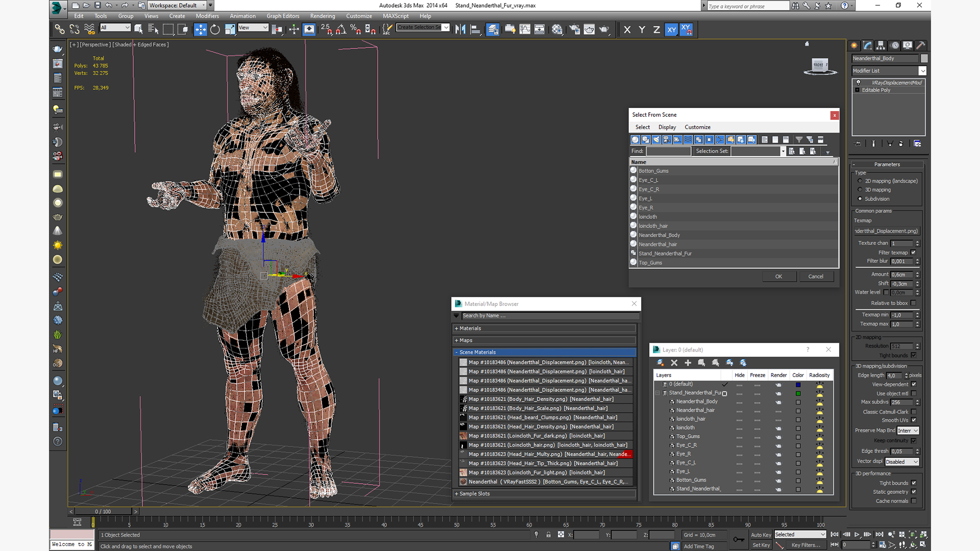Toggle Smooth UVs checkbox
The image size is (980, 551).
click(x=914, y=420)
